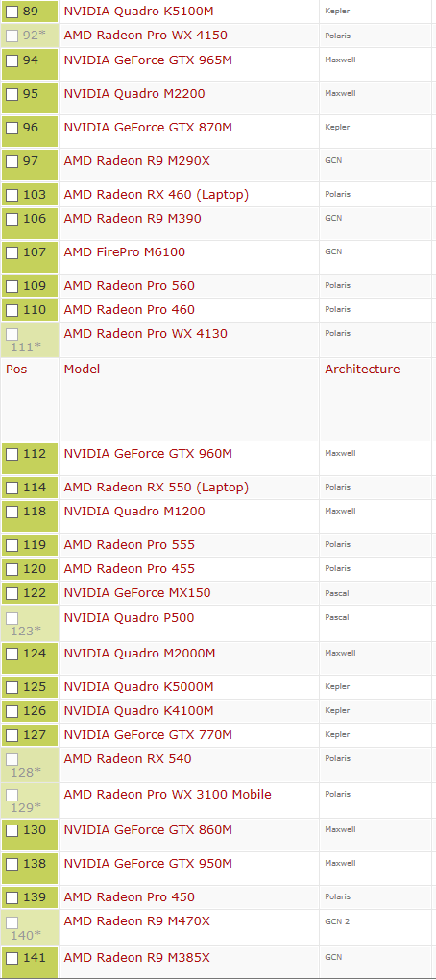The image size is (436, 980).
Task: Open AMD Radeon Pro 560 link
Action: pyautogui.click(x=129, y=286)
